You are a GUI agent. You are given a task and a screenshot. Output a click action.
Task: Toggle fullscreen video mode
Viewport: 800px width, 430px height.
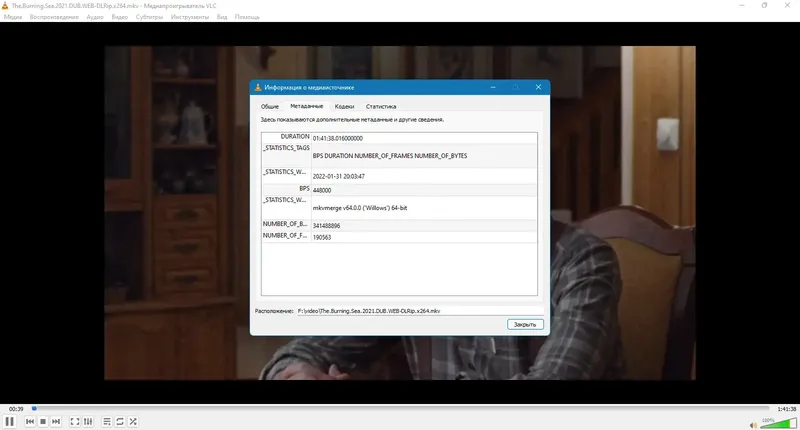tap(74, 421)
